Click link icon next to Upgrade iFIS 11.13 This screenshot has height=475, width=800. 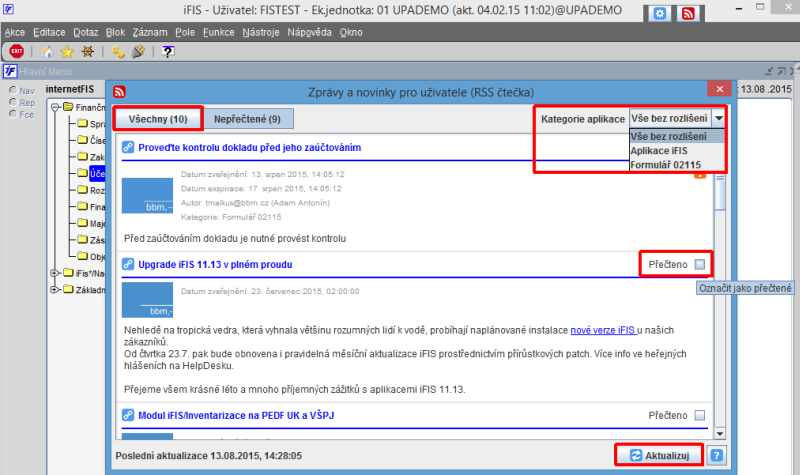point(128,264)
